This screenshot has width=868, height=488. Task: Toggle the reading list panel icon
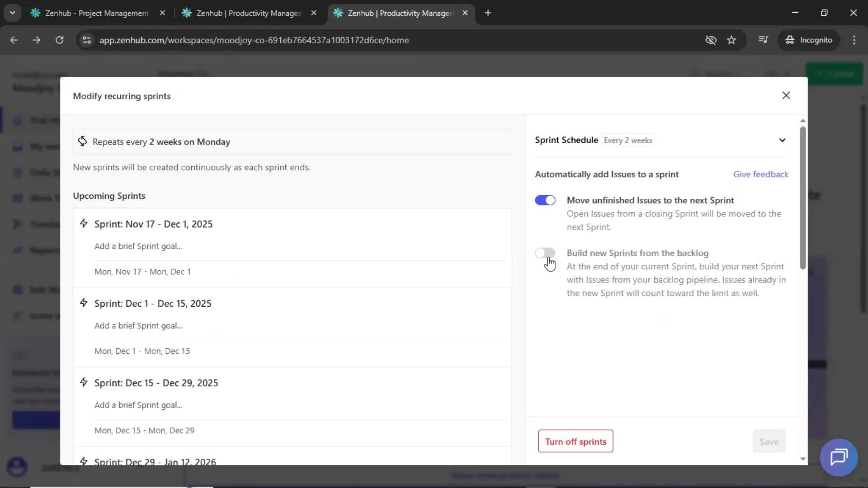click(x=764, y=40)
